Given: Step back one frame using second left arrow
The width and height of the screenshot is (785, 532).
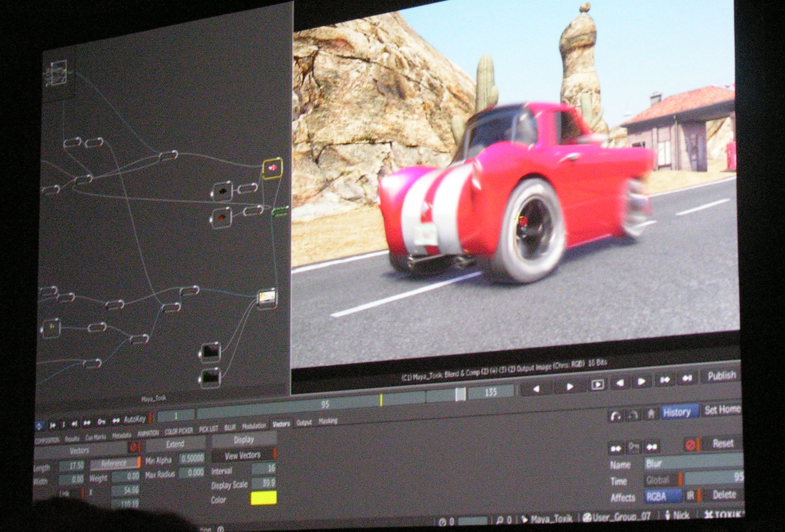Looking at the screenshot, I should coord(620,382).
